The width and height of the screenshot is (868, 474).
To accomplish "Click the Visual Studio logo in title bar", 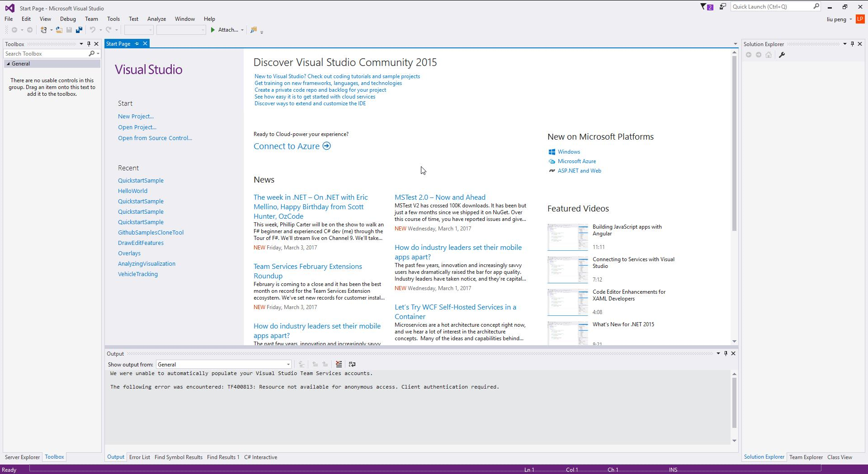I will 9,8.
